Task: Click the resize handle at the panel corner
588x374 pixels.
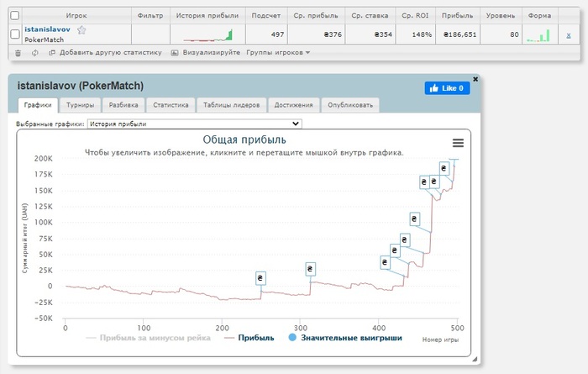Action: coord(475,359)
